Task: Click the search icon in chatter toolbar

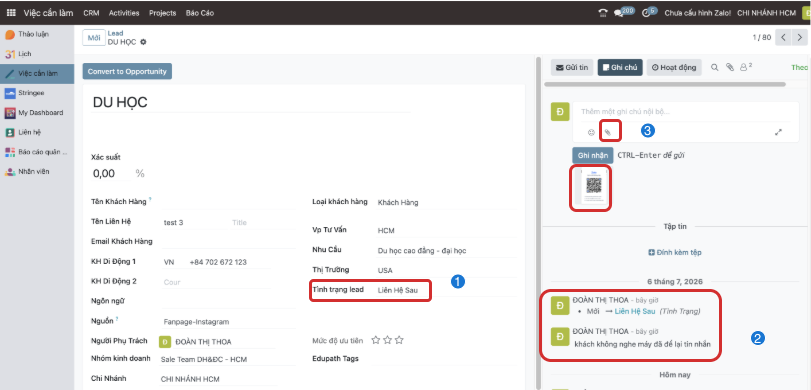Action: coord(714,67)
